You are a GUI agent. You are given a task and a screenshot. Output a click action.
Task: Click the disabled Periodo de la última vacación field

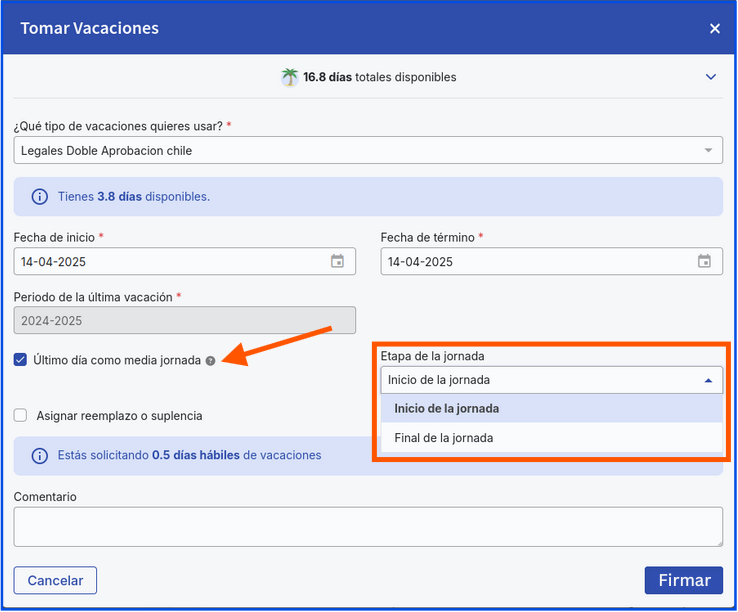(x=185, y=320)
